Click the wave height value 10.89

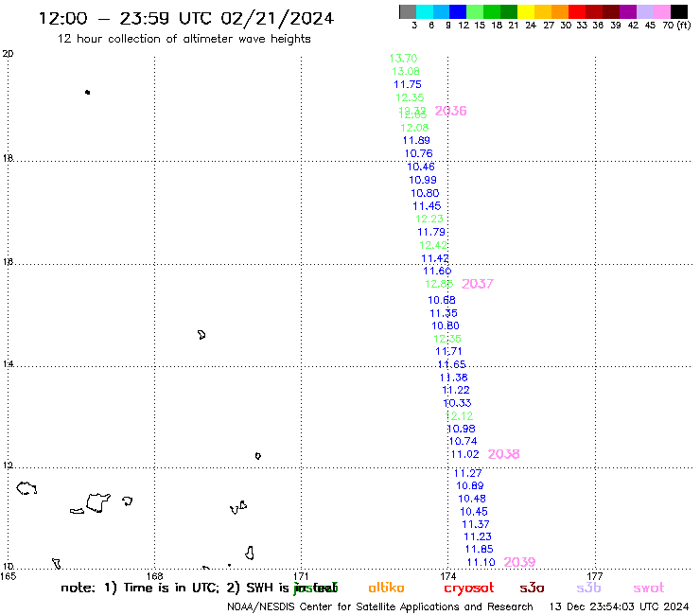point(470,486)
